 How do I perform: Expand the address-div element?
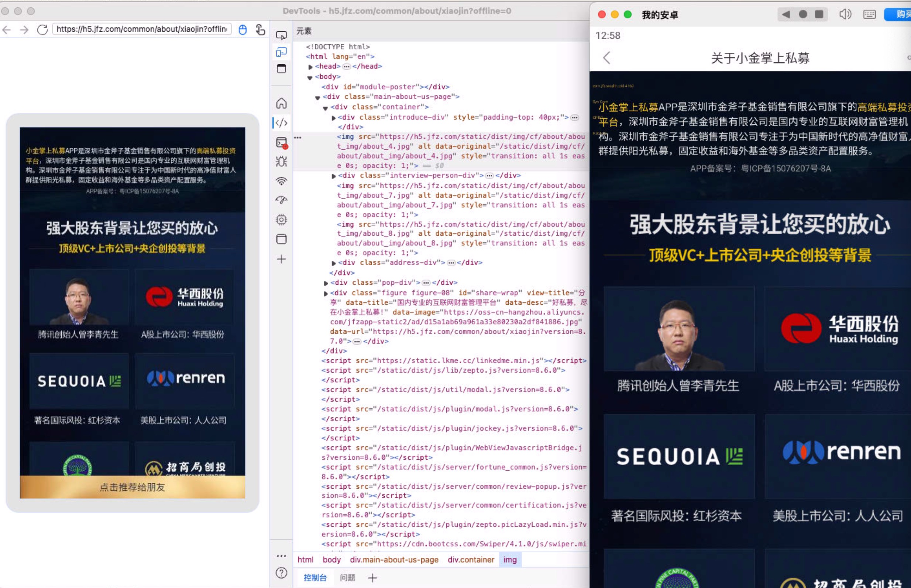click(333, 263)
